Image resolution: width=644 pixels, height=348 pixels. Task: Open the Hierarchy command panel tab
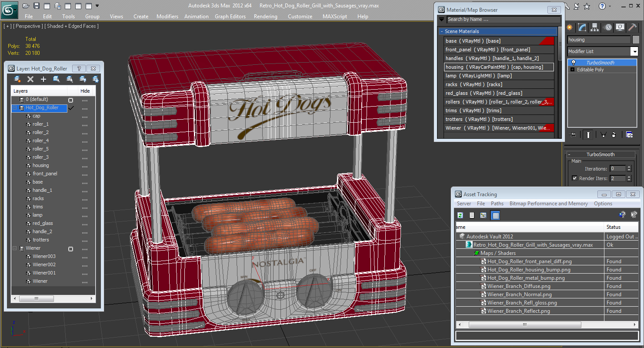(595, 27)
